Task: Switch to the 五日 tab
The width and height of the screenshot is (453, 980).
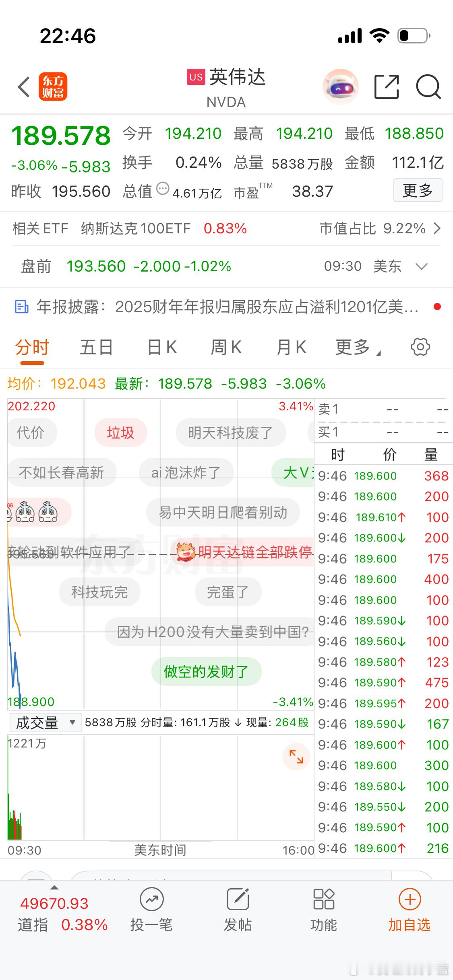Action: pos(96,347)
